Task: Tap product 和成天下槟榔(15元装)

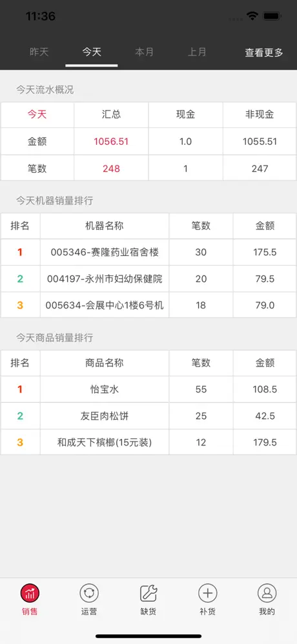Action: pos(105,442)
